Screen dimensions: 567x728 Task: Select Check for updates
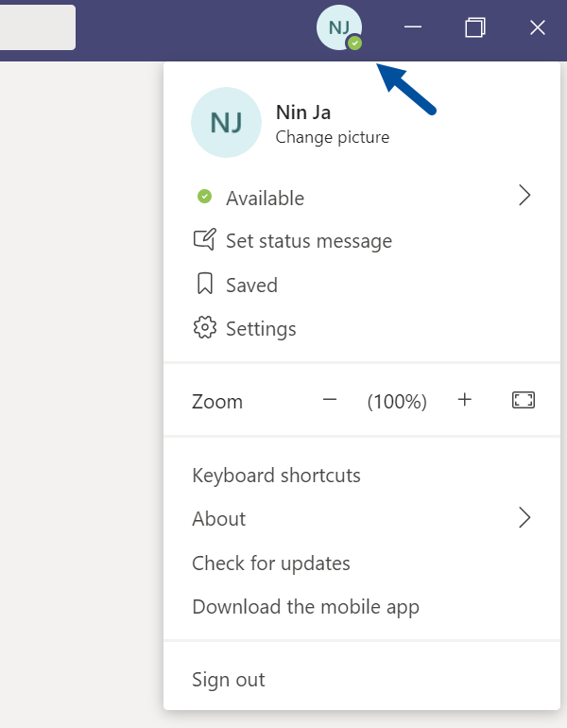(271, 563)
